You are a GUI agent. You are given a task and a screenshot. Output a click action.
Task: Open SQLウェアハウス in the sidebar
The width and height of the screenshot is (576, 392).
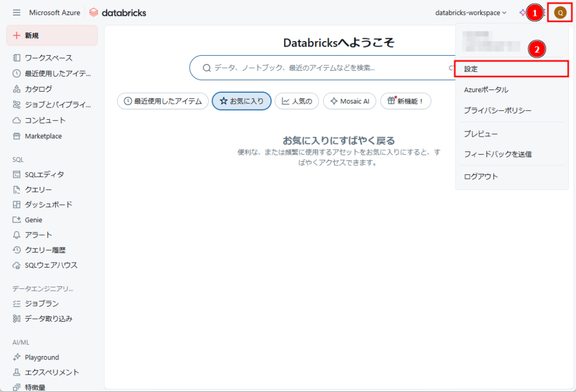(52, 265)
